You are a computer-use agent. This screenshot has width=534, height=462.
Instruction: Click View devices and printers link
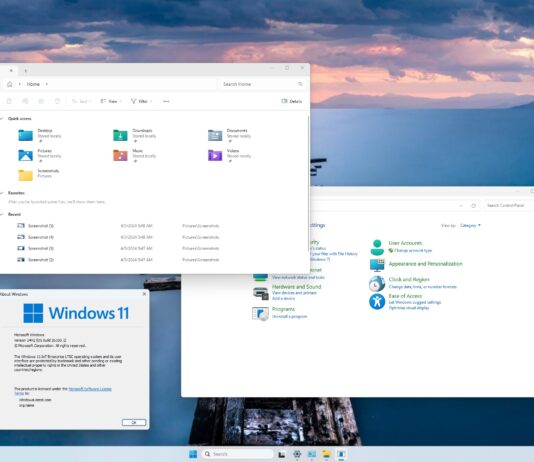coord(294,293)
